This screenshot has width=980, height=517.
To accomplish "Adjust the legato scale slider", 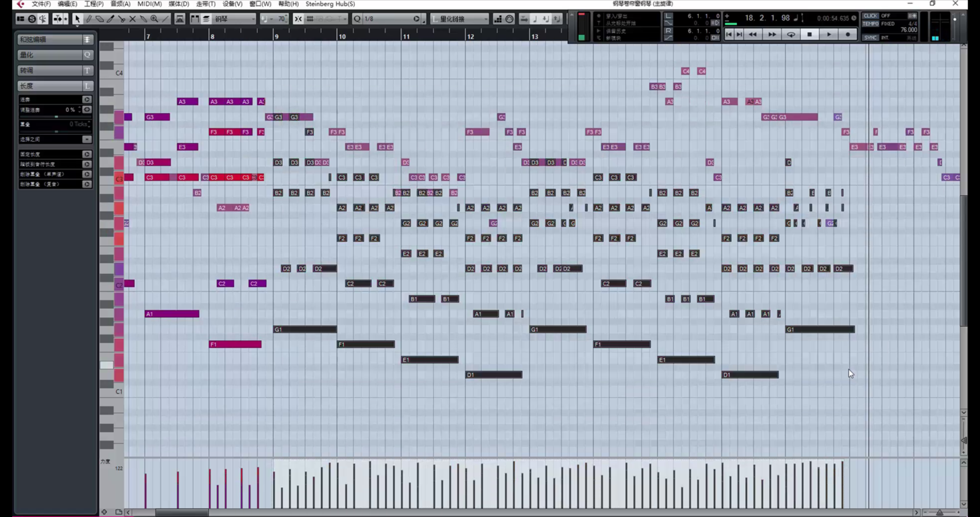I will tap(56, 117).
